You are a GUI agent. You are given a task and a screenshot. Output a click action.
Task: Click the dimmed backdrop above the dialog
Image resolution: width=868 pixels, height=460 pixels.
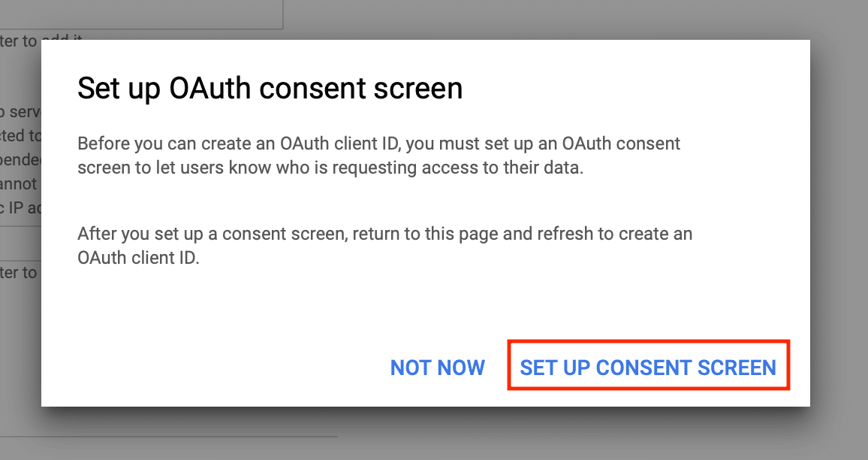coord(526,19)
